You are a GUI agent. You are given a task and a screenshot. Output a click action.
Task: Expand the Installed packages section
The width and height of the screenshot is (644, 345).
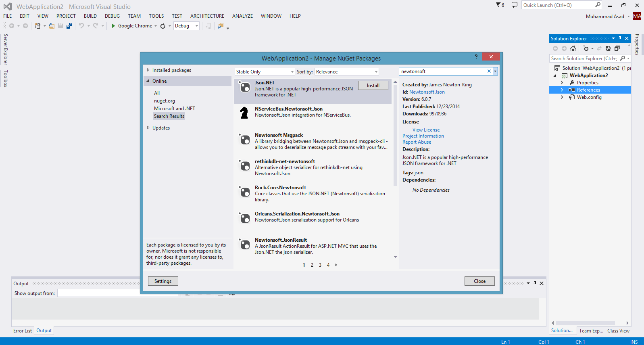click(148, 70)
